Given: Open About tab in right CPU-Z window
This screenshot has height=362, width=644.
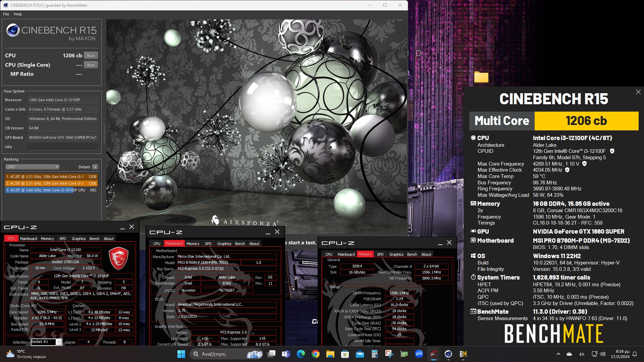Looking at the screenshot, I should pos(426,254).
